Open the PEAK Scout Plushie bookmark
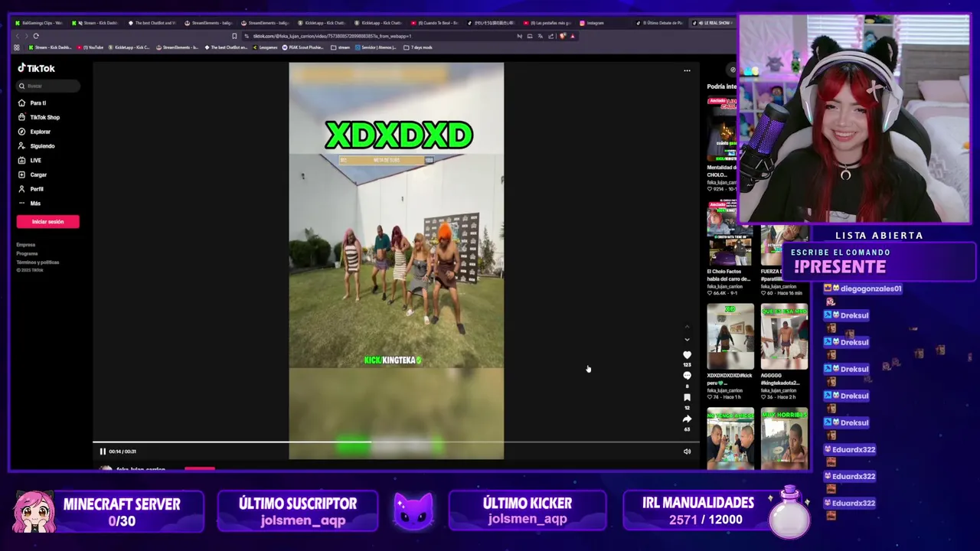The image size is (980, 551). click(x=304, y=47)
